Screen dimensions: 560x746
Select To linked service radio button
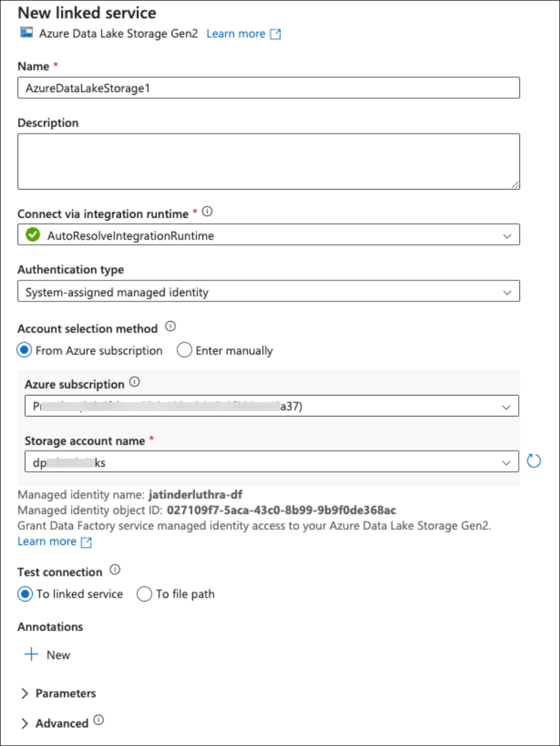[25, 594]
